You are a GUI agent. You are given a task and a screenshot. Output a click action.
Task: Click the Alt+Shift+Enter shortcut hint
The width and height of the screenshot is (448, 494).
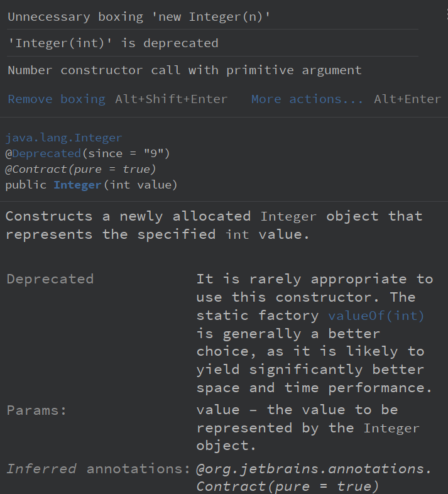point(171,99)
